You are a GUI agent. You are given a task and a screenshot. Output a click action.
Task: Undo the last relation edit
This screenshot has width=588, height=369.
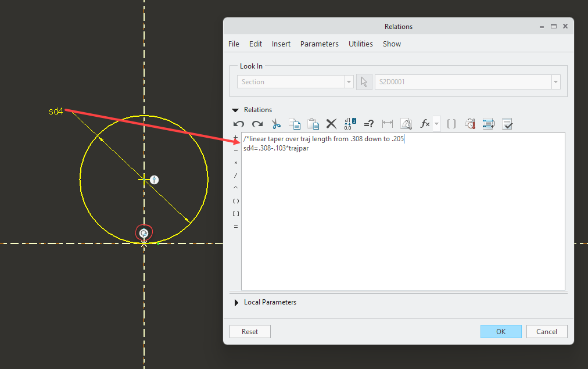pos(238,124)
